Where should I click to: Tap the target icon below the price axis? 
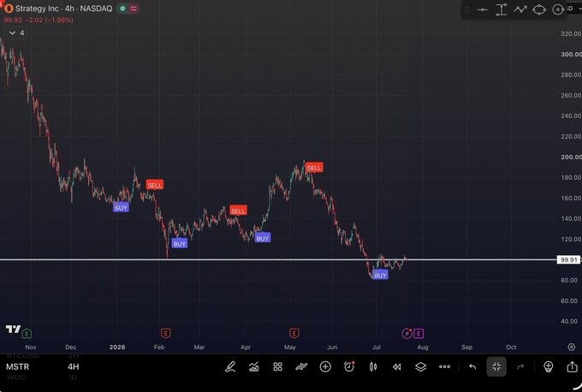tap(571, 347)
